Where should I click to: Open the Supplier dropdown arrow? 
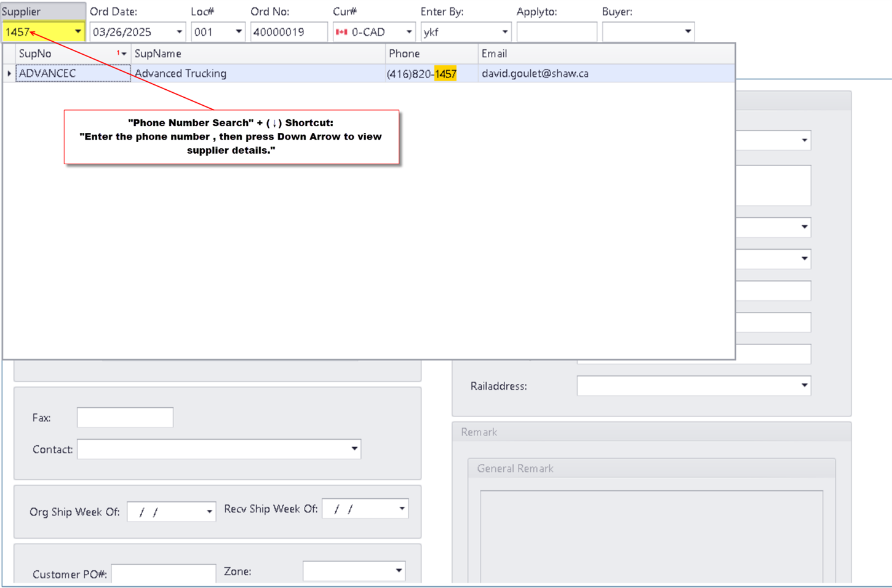pyautogui.click(x=78, y=31)
